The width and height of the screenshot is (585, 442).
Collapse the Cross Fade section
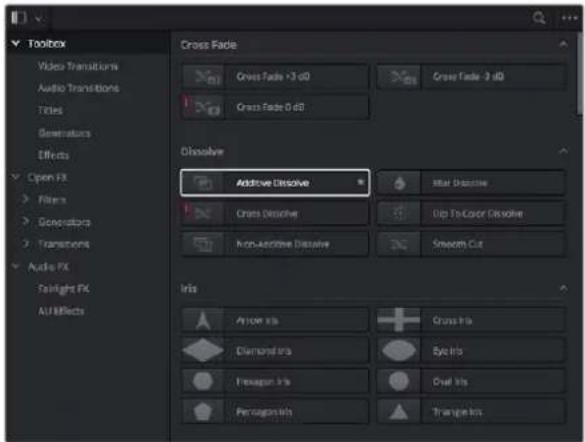pyautogui.click(x=563, y=44)
